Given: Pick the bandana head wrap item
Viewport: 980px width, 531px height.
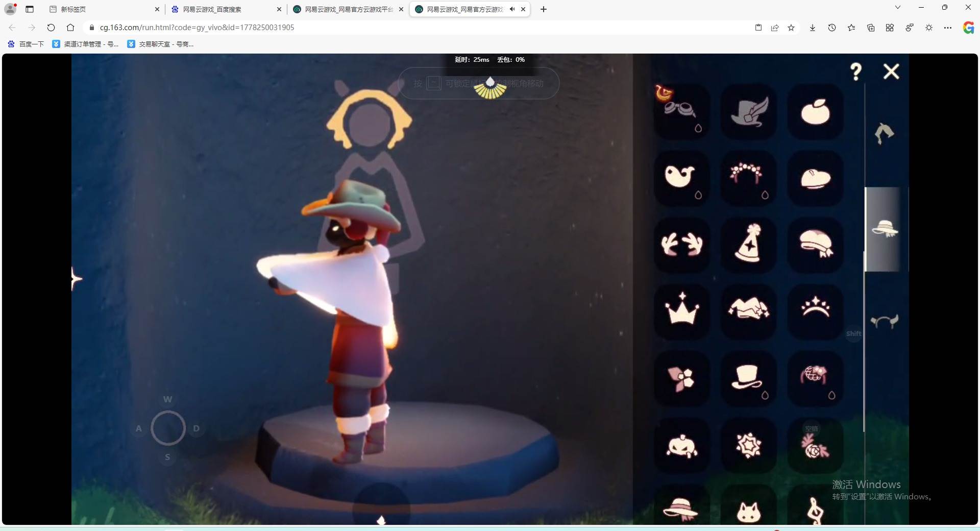Looking at the screenshot, I should pyautogui.click(x=815, y=245).
